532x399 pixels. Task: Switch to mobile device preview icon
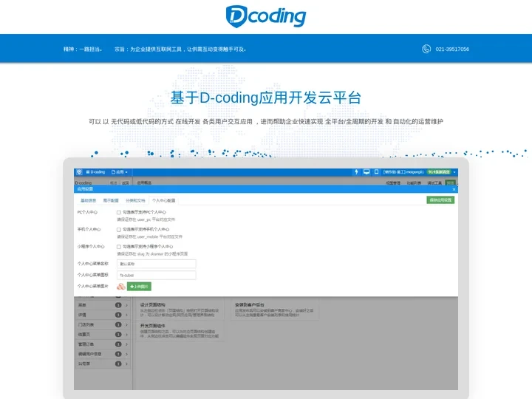coord(376,172)
